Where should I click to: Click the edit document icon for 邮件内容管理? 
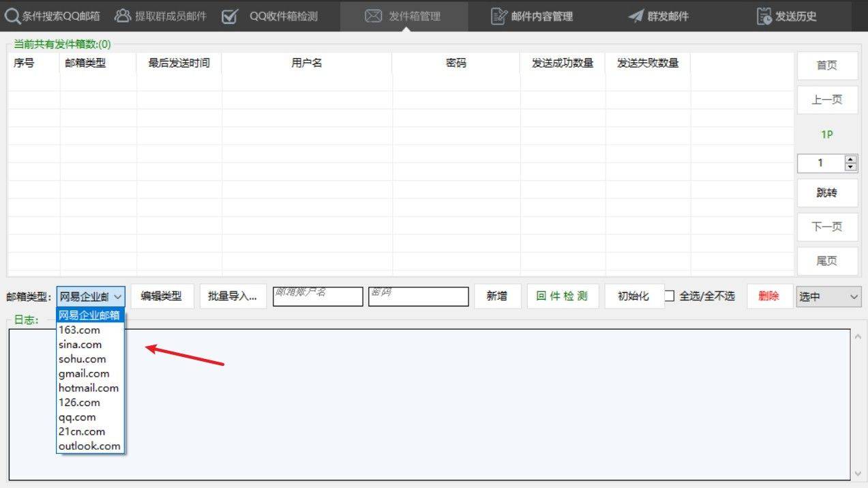point(499,16)
